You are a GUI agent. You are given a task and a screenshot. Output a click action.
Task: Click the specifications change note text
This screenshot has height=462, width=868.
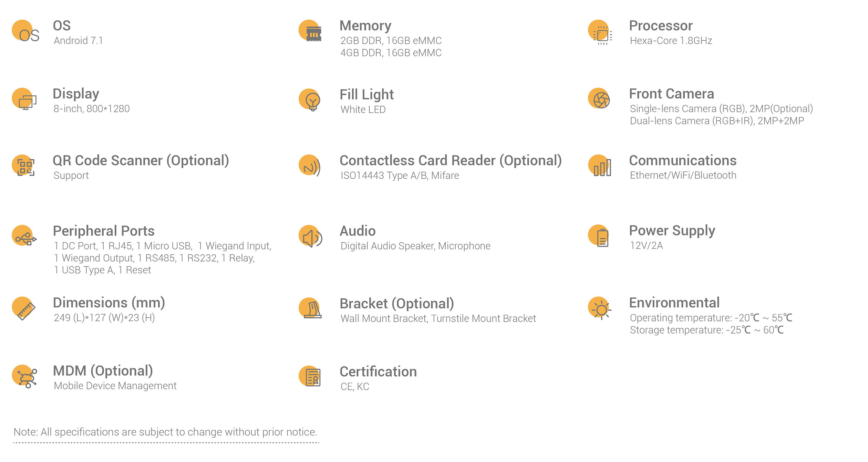pos(165,432)
